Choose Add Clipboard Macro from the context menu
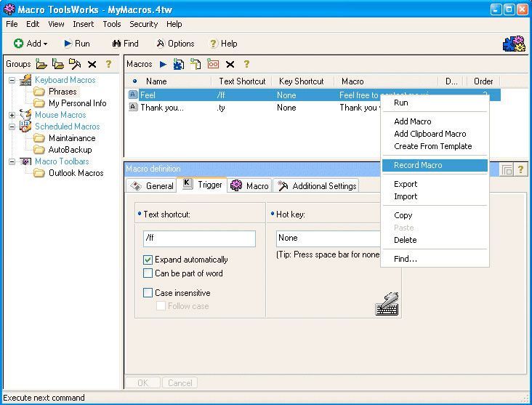This screenshot has height=405, width=532. pos(435,134)
